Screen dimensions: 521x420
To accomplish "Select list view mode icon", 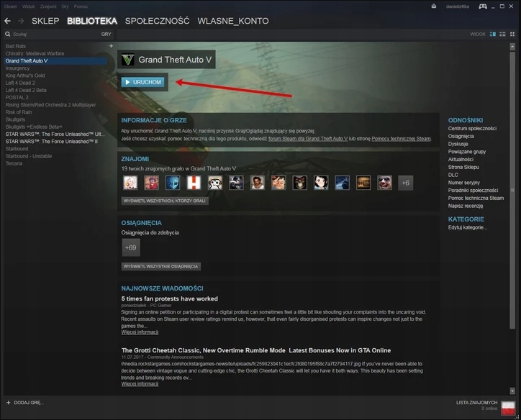I will (x=502, y=35).
